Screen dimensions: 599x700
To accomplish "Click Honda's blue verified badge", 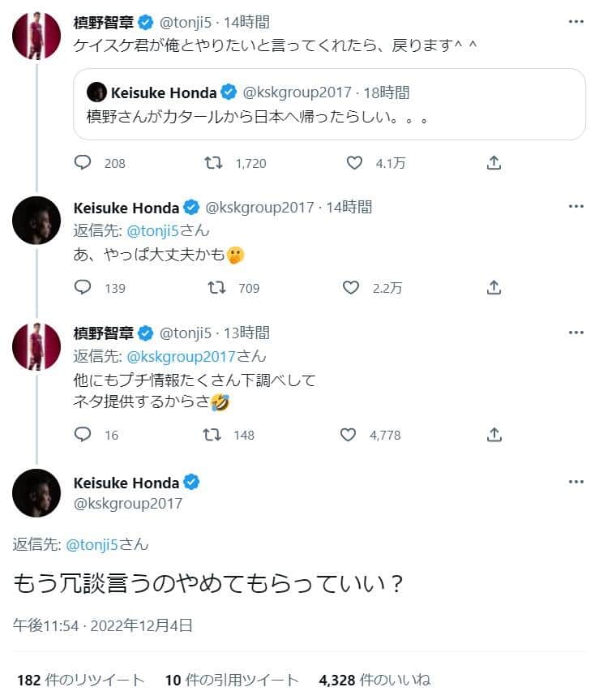I will (192, 482).
